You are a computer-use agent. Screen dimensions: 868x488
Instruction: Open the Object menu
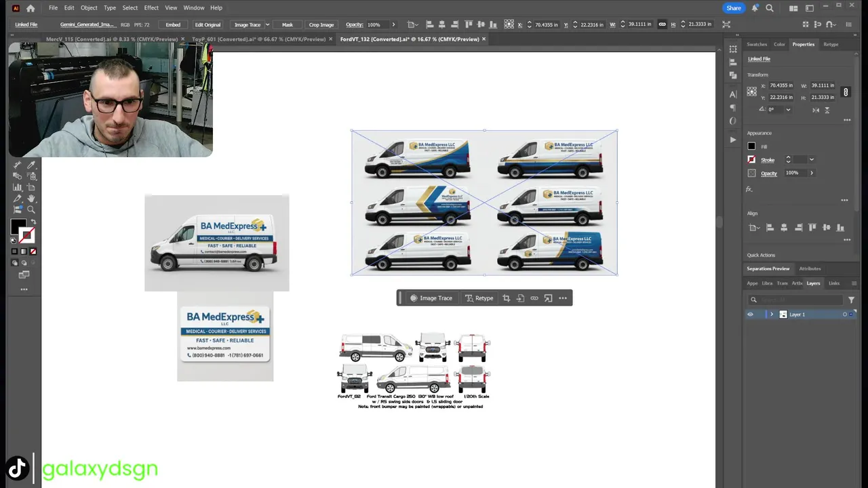[89, 7]
